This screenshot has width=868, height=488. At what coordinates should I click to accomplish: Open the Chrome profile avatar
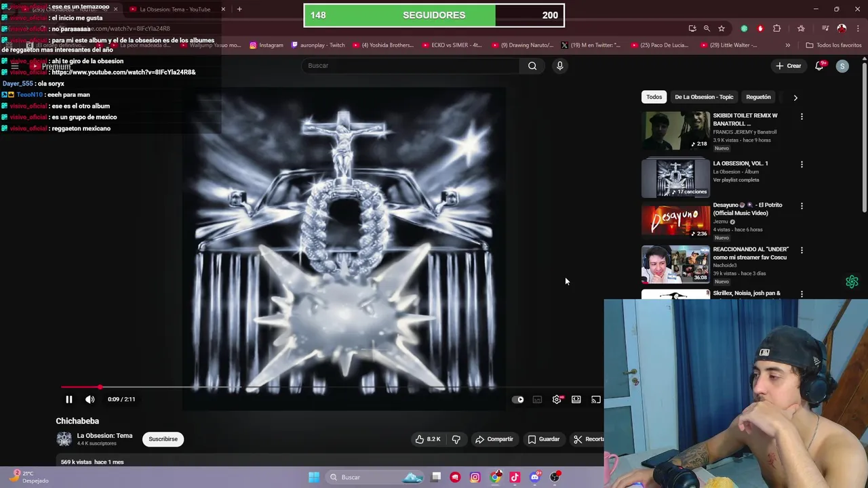pos(842,28)
